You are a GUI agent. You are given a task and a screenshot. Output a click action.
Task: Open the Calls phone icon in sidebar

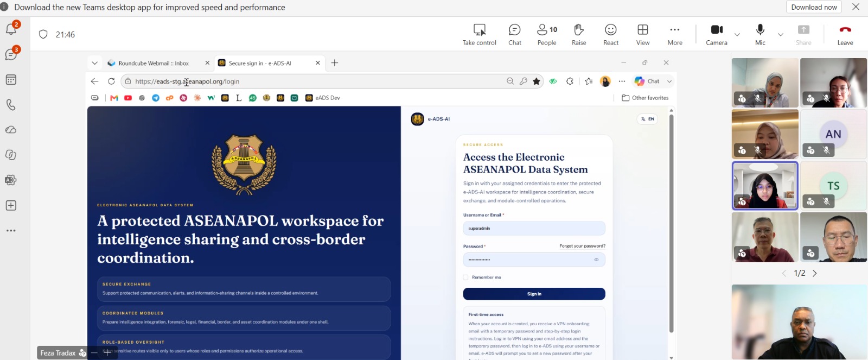(11, 105)
